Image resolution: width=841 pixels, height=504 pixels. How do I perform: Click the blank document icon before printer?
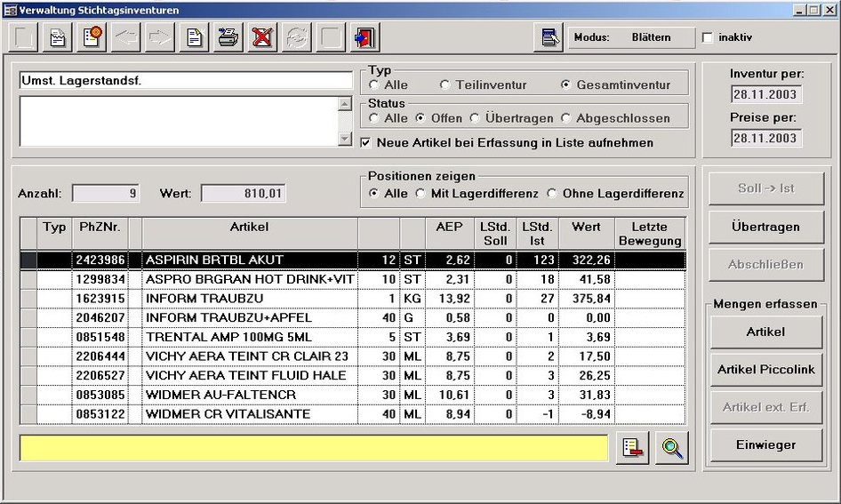[194, 38]
